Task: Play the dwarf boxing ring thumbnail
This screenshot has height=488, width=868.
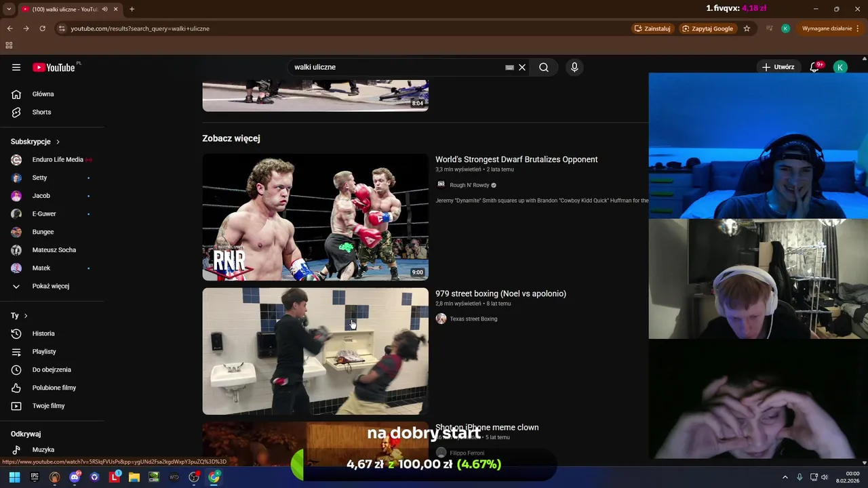Action: pos(315,217)
